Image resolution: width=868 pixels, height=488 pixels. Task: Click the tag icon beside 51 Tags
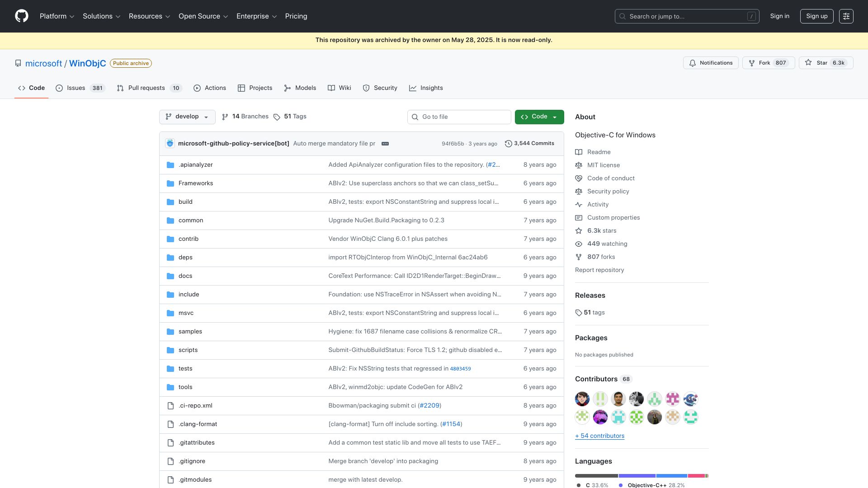tap(277, 117)
